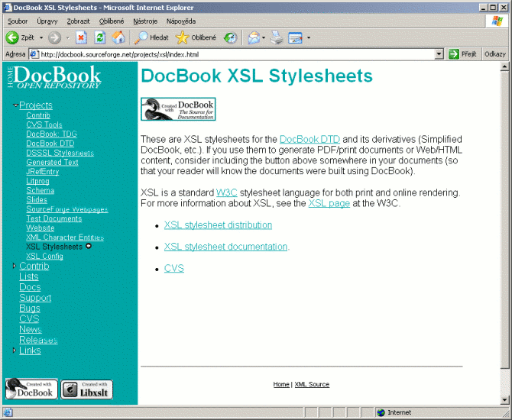
Task: Click the Mail envelope icon
Action: 254,38
